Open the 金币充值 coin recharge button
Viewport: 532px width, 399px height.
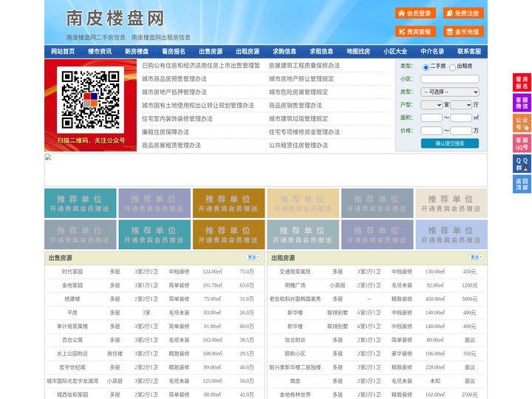tap(463, 32)
